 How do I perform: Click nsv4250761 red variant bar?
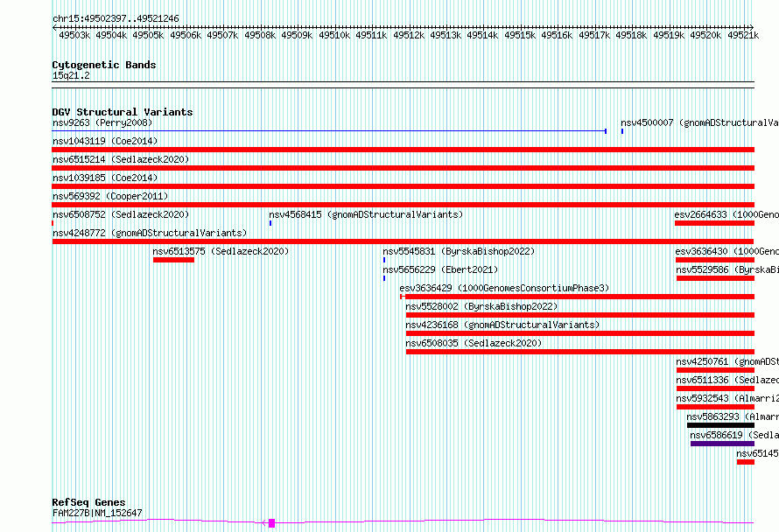(715, 370)
